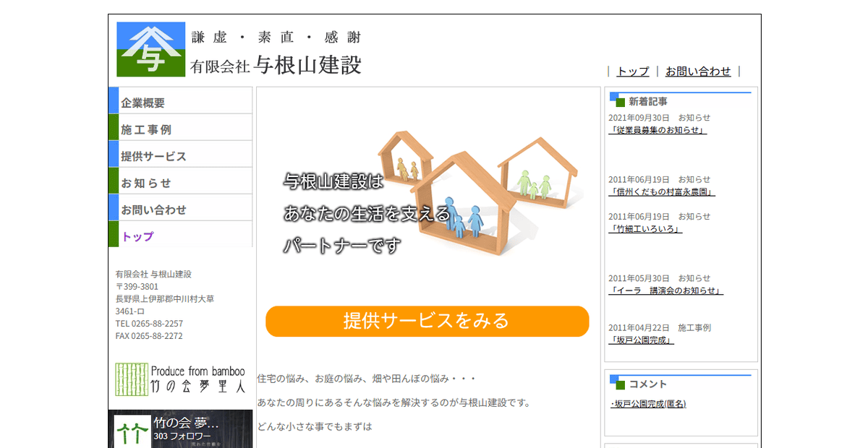This screenshot has width=868, height=448.
Task: Open the 企業概要 sidebar menu item
Action: point(145,100)
